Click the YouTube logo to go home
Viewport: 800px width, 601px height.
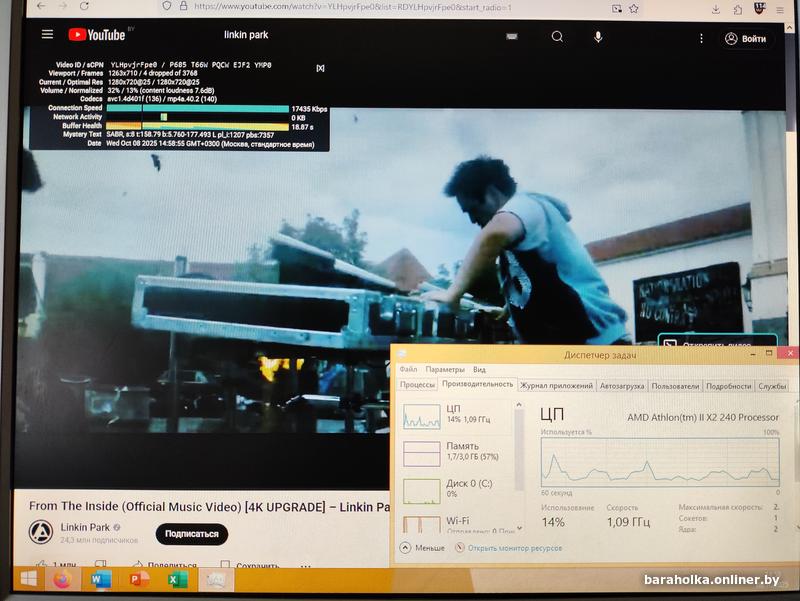97,35
